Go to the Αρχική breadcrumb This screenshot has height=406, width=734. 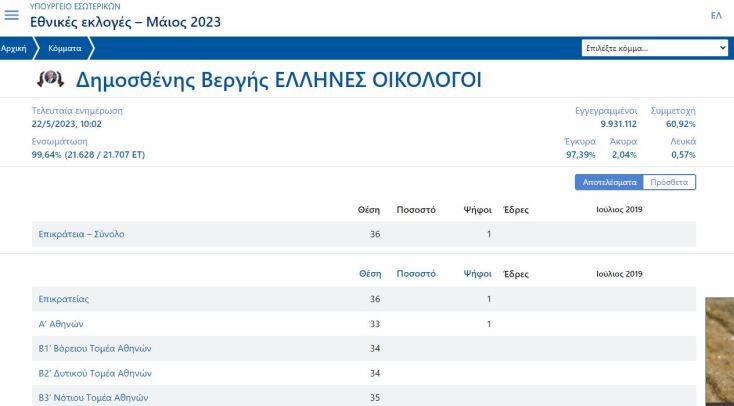[x=14, y=48]
